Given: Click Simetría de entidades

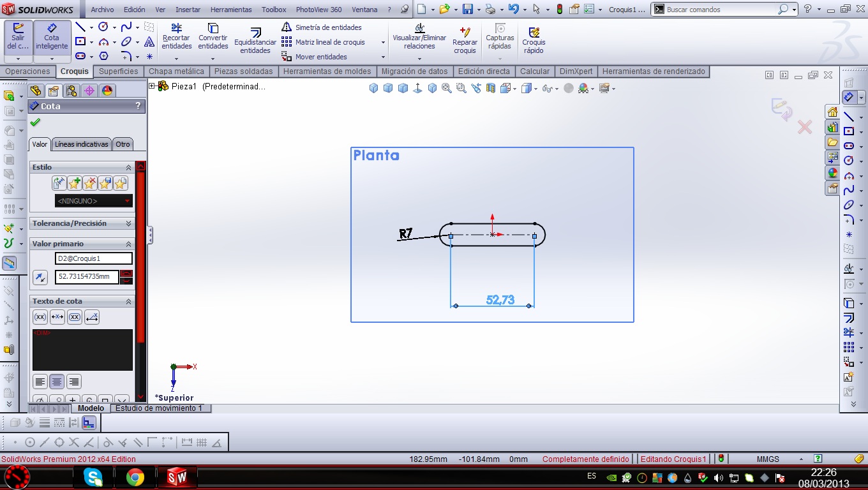Looking at the screenshot, I should coord(322,27).
